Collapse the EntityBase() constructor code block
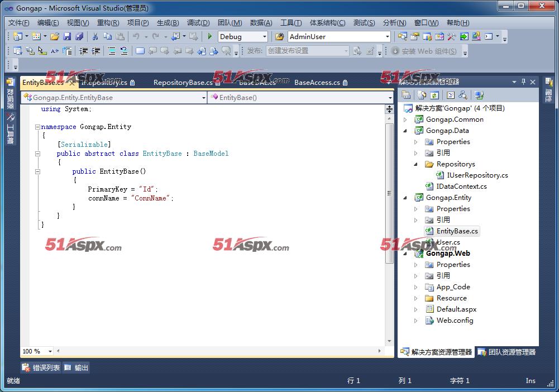 coord(37,171)
